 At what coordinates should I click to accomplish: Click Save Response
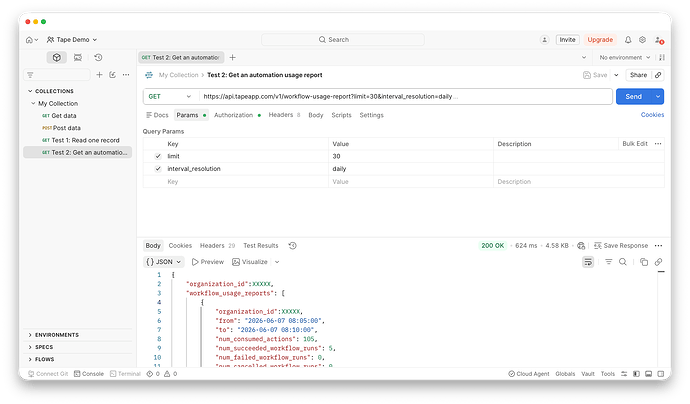click(x=621, y=246)
